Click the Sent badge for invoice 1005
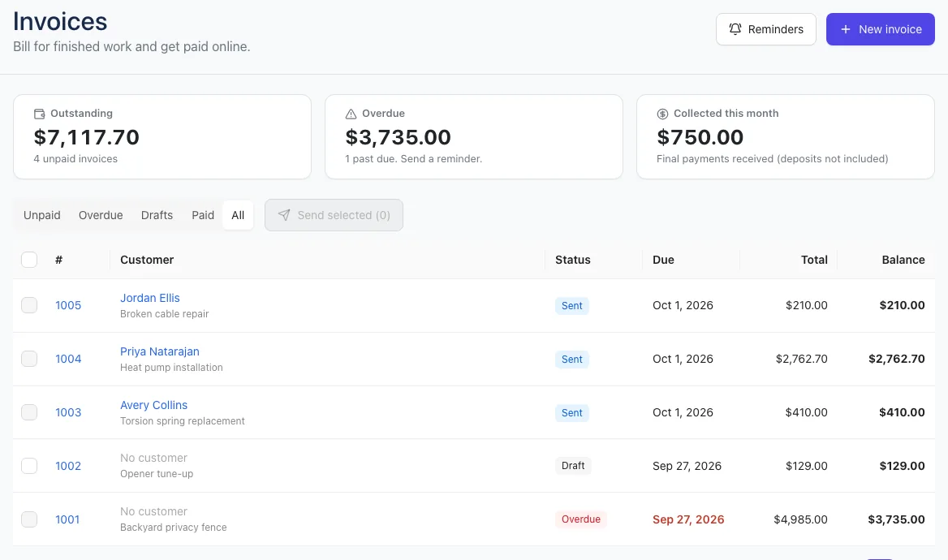The height and width of the screenshot is (560, 948). (572, 305)
